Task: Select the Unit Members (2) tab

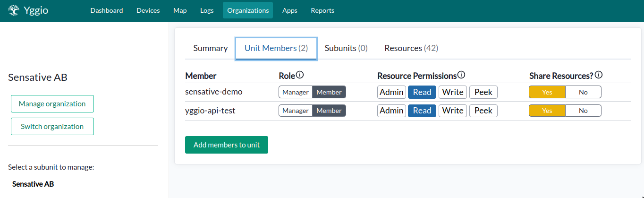Action: click(276, 48)
